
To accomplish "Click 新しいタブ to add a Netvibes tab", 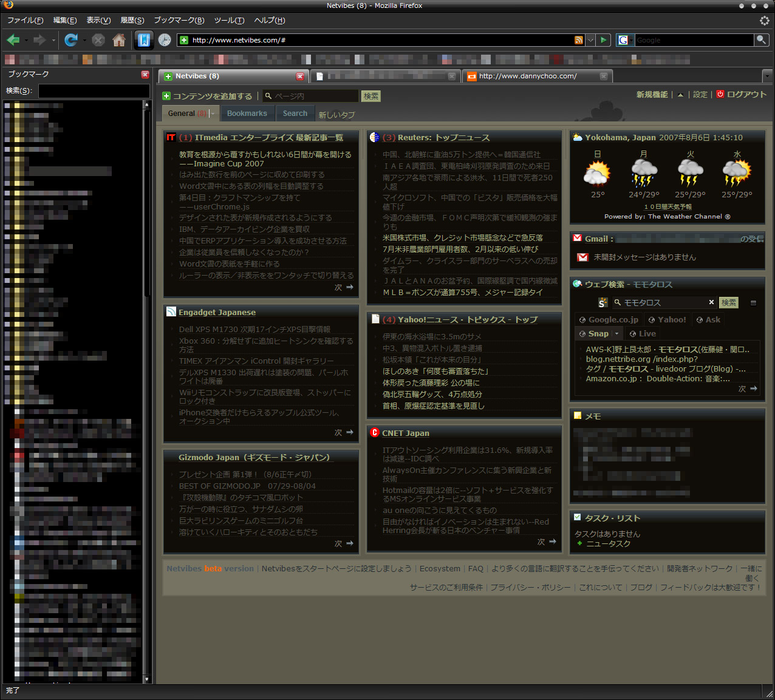I will pos(336,115).
